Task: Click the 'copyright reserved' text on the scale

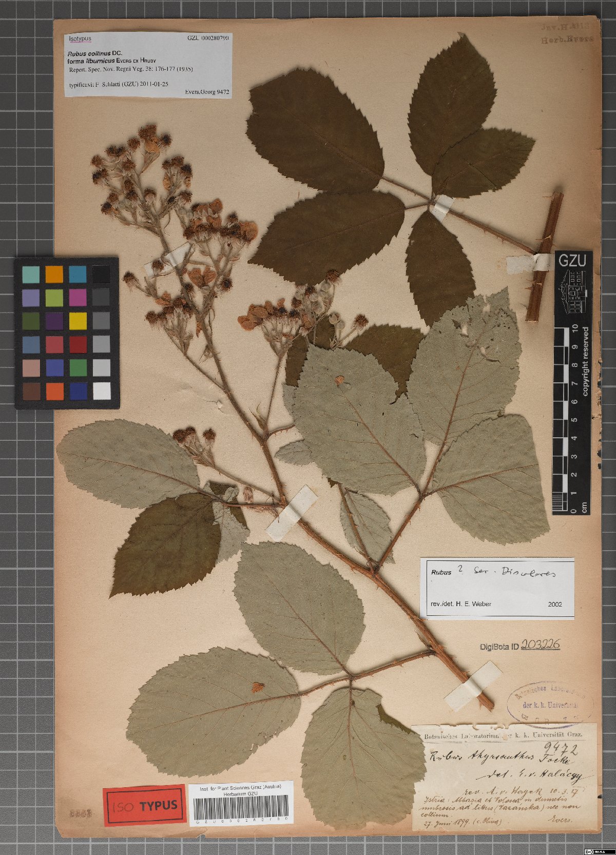Action: point(586,361)
